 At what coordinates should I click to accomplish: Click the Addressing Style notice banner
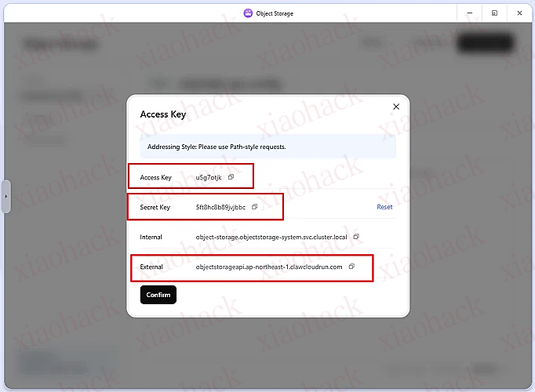tap(267, 147)
